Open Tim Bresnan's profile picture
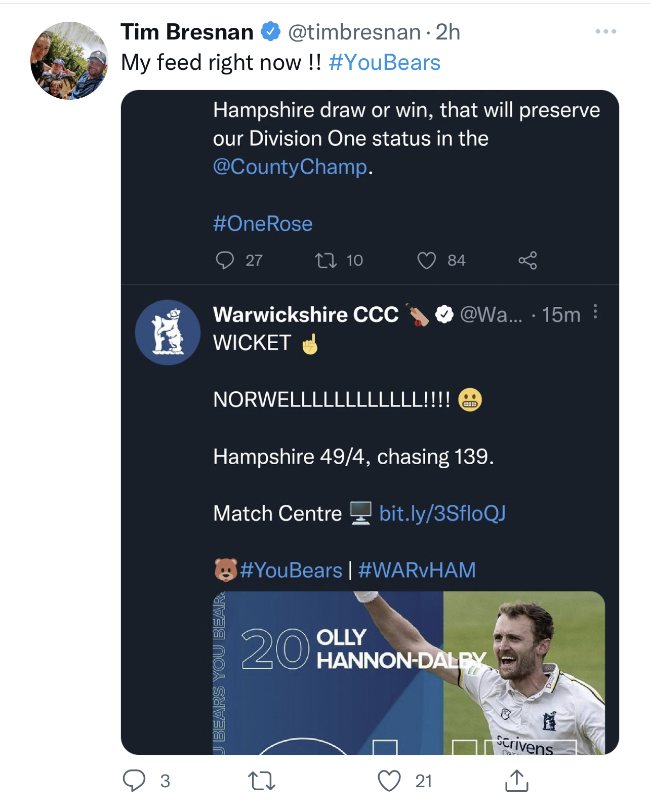 tap(69, 61)
